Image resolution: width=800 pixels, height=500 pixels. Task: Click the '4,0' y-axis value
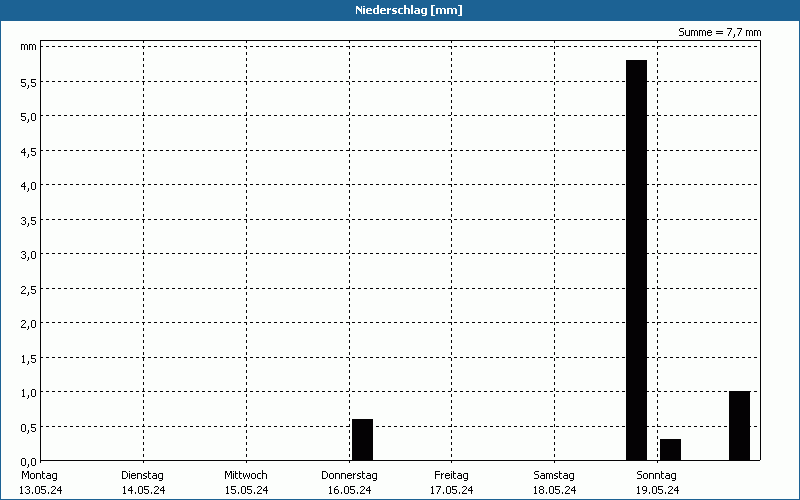pyautogui.click(x=29, y=186)
